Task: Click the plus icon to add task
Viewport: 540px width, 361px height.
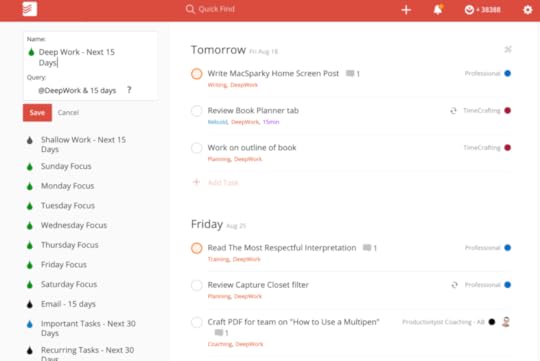Action: (406, 10)
